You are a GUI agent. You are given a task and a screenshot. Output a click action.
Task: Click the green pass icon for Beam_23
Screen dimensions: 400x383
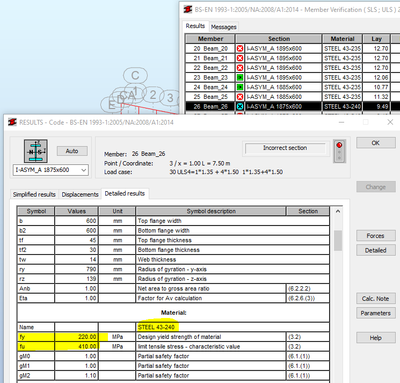coord(240,78)
